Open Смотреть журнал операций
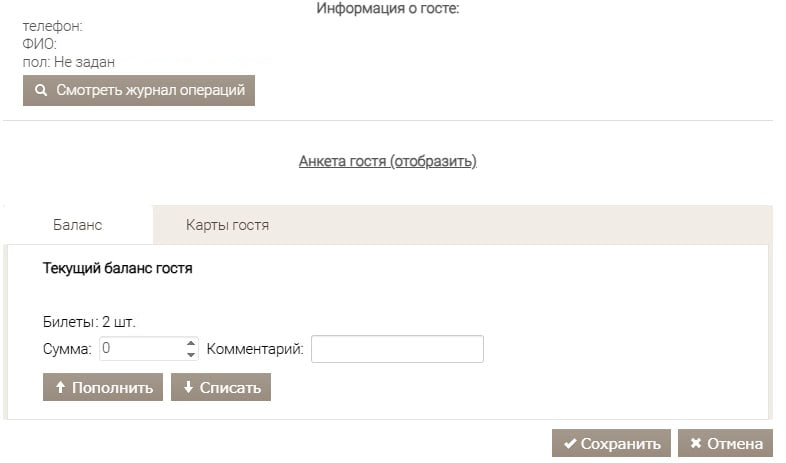This screenshot has height=463, width=786. tap(139, 90)
